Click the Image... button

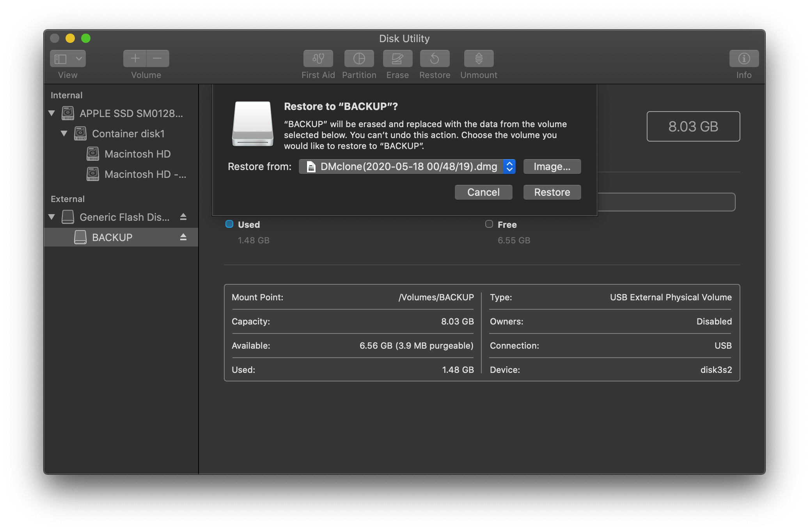(552, 167)
